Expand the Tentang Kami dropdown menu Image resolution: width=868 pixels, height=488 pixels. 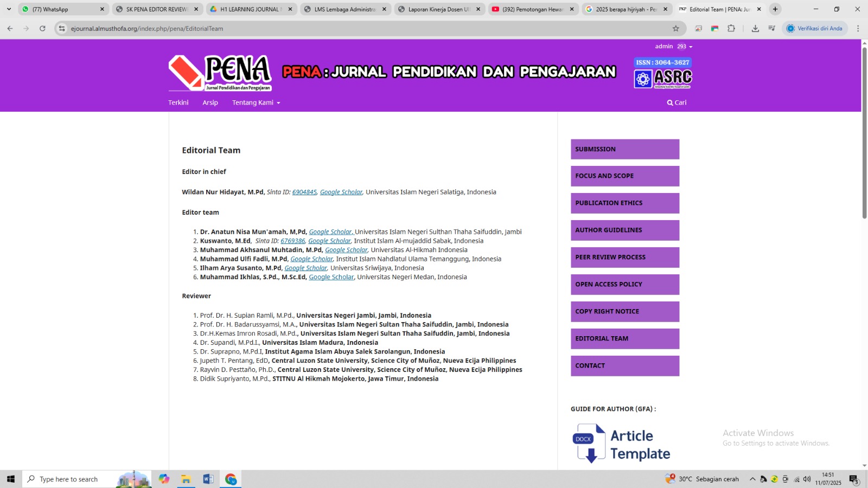256,102
